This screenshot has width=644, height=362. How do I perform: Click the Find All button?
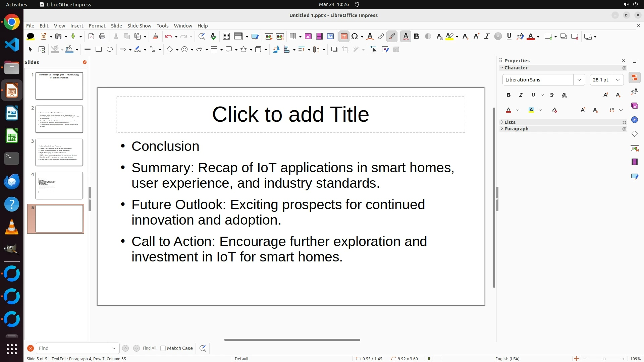(149, 348)
